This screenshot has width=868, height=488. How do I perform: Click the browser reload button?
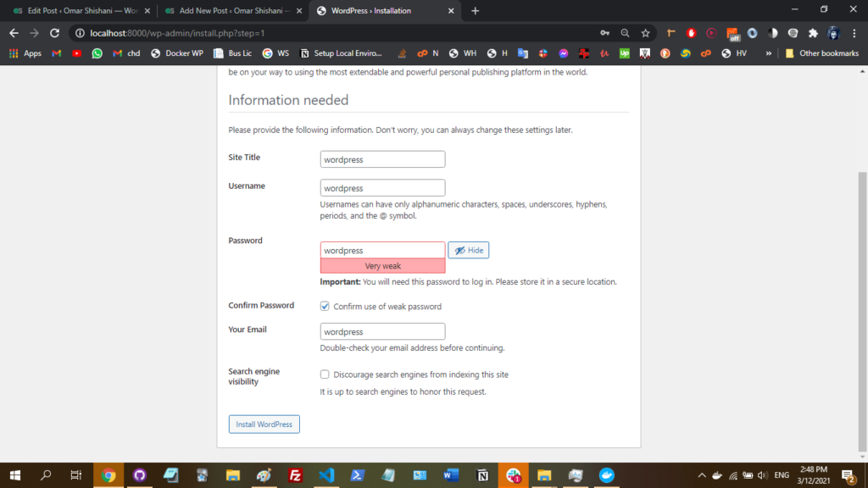point(54,33)
